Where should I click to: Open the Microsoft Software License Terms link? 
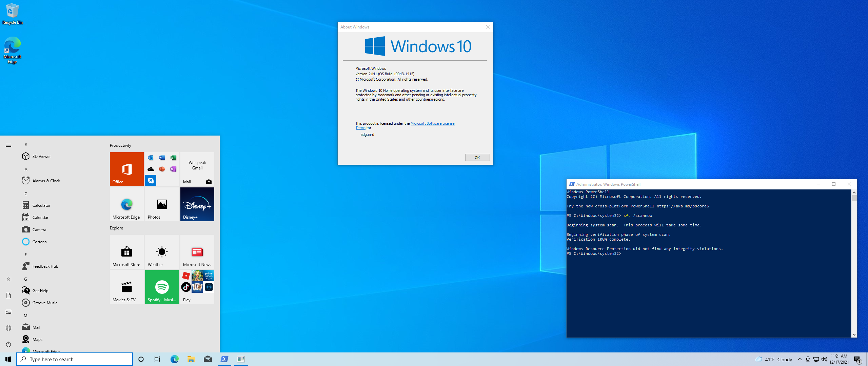[432, 123]
